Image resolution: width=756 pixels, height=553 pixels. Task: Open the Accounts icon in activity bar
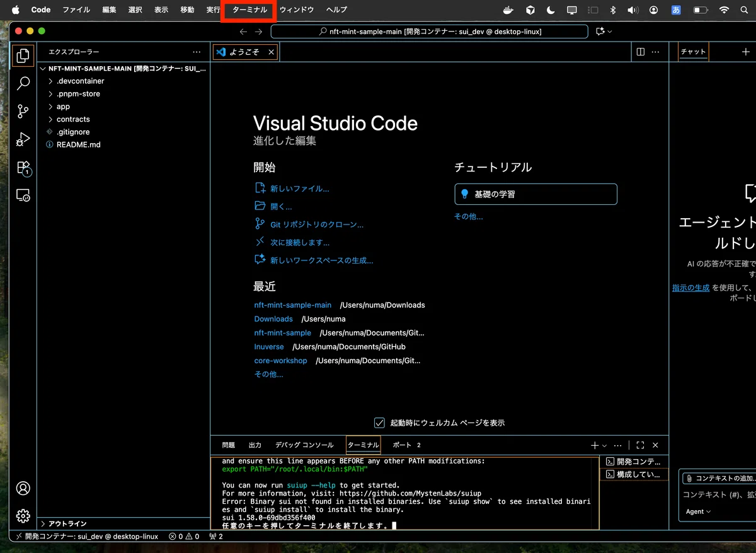click(23, 488)
